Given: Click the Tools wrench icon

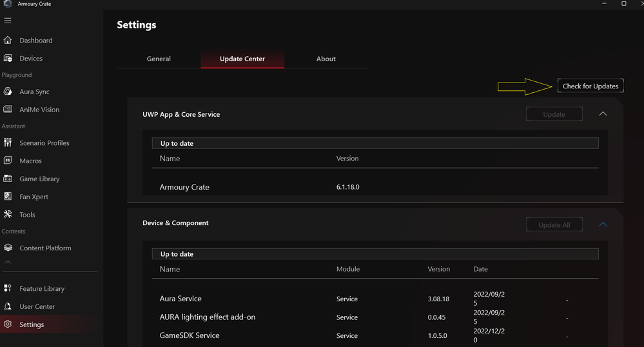Looking at the screenshot, I should (x=7, y=214).
